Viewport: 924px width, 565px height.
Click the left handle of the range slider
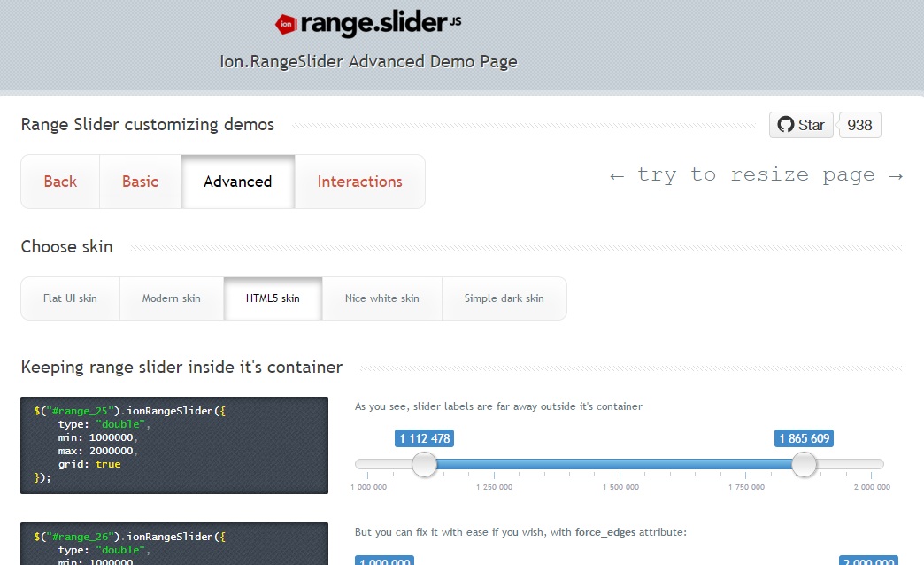pos(424,464)
